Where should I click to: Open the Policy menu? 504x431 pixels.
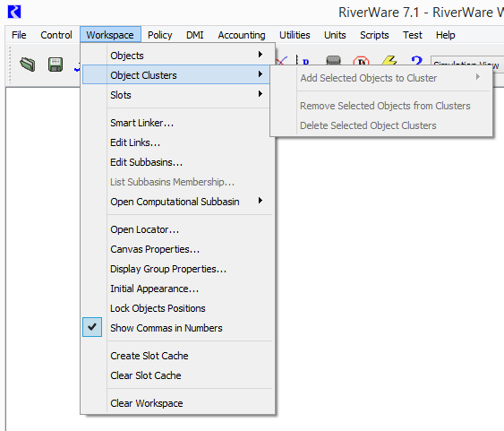(x=159, y=35)
